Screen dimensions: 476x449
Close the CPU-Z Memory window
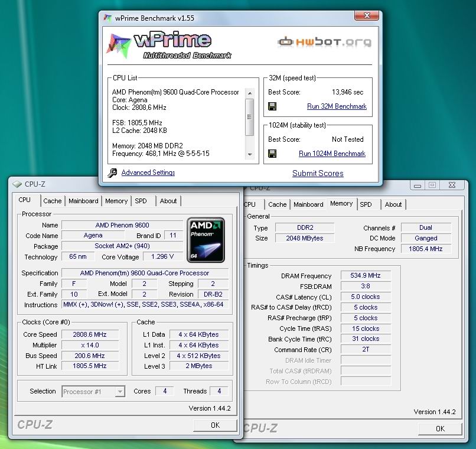[x=452, y=185]
